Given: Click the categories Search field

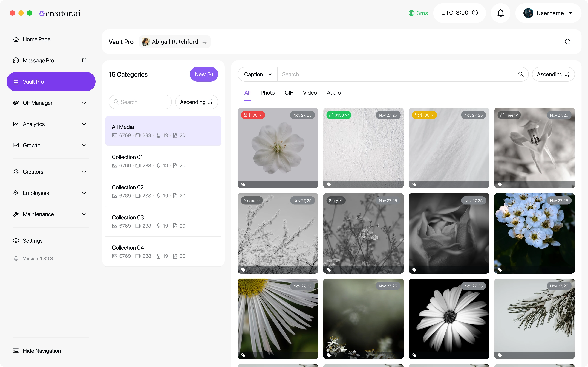Looking at the screenshot, I should pos(140,102).
